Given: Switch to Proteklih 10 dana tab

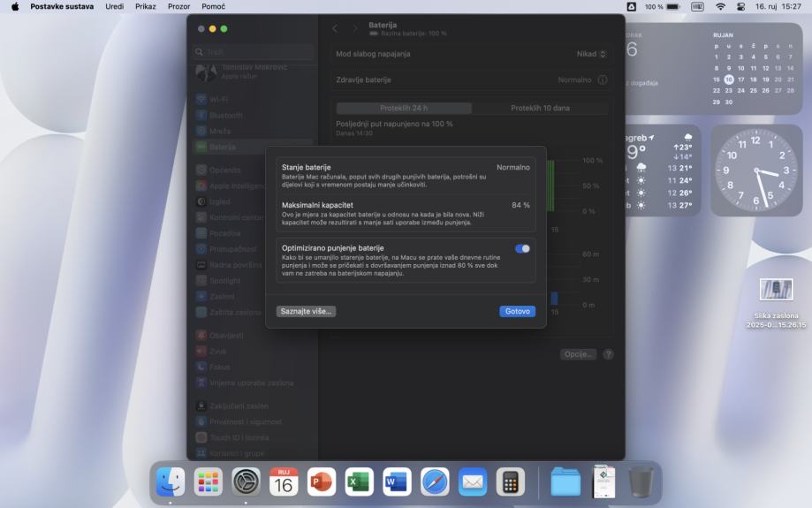Looking at the screenshot, I should click(x=540, y=109).
